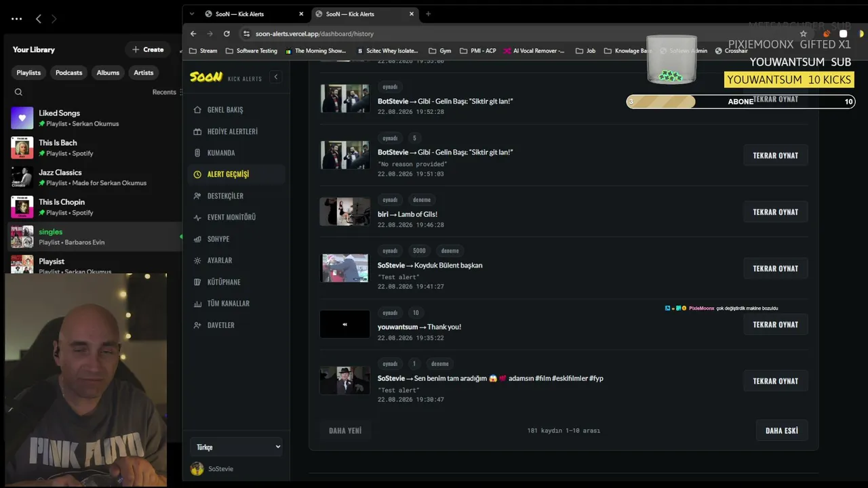The image size is (868, 488).
Task: View site information icon in address bar
Action: coord(247,33)
